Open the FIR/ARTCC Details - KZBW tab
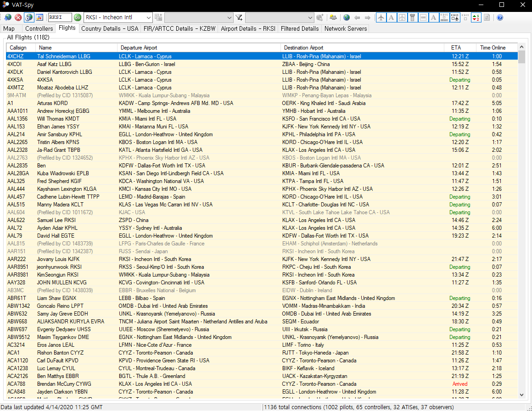 pos(179,29)
